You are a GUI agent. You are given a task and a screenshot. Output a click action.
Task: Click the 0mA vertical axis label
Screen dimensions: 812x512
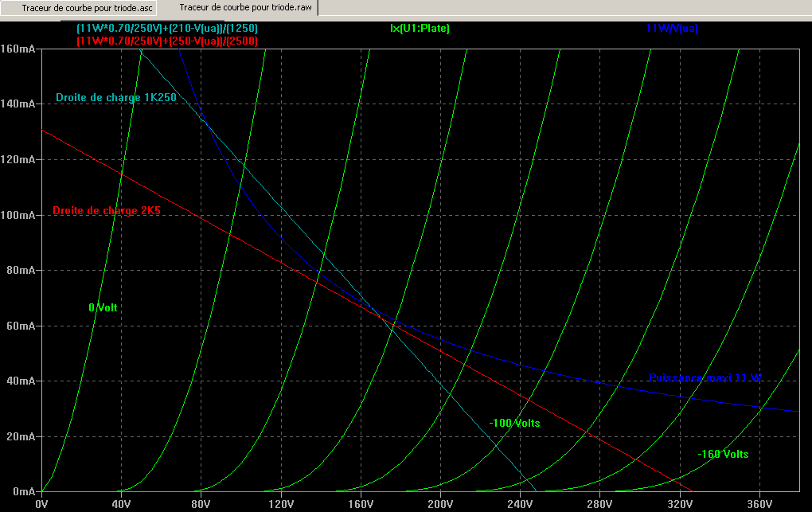[25, 491]
